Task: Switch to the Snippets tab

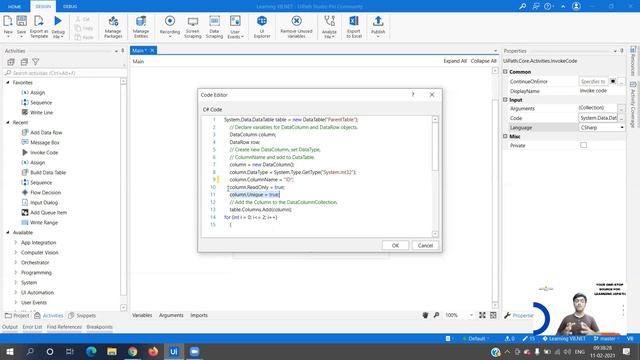Action: pyautogui.click(x=82, y=316)
